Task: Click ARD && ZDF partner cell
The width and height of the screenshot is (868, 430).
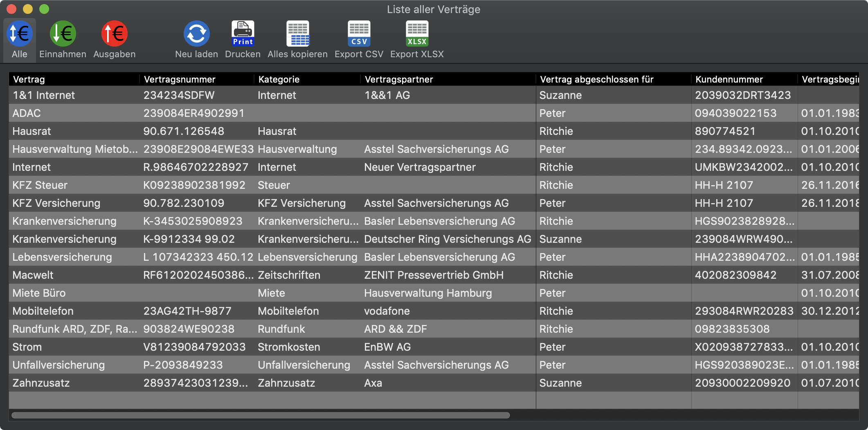Action: coord(396,329)
